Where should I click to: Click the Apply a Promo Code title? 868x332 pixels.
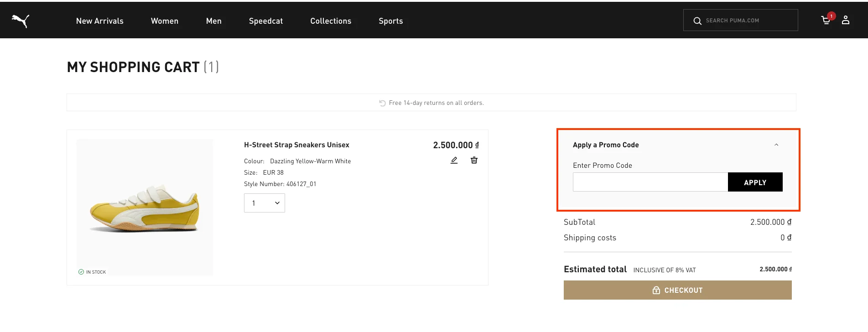(606, 145)
